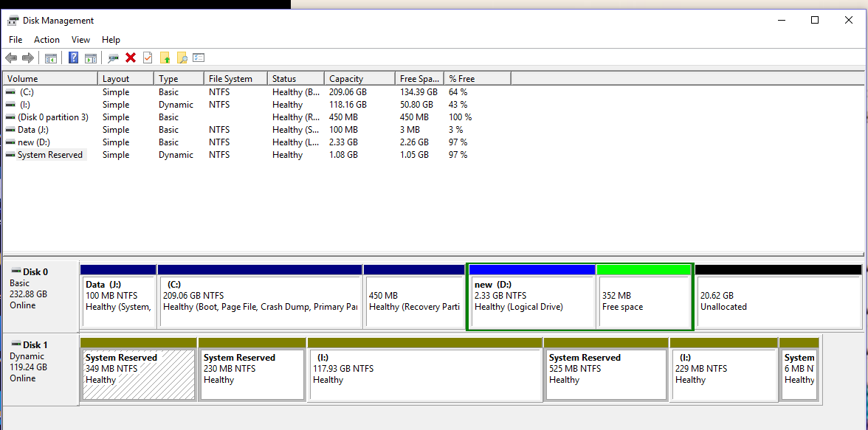Open the File menu
The height and width of the screenshot is (430, 868).
[15, 40]
